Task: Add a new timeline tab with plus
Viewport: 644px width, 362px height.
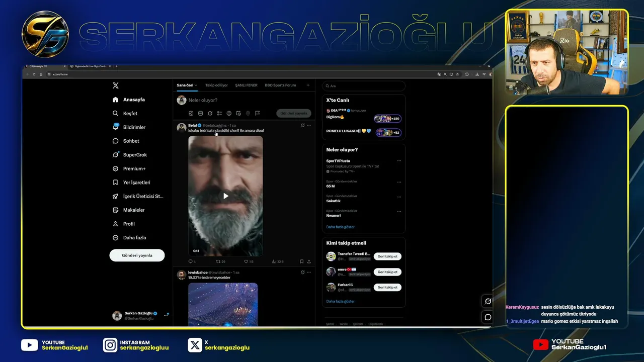Action: coord(308,85)
